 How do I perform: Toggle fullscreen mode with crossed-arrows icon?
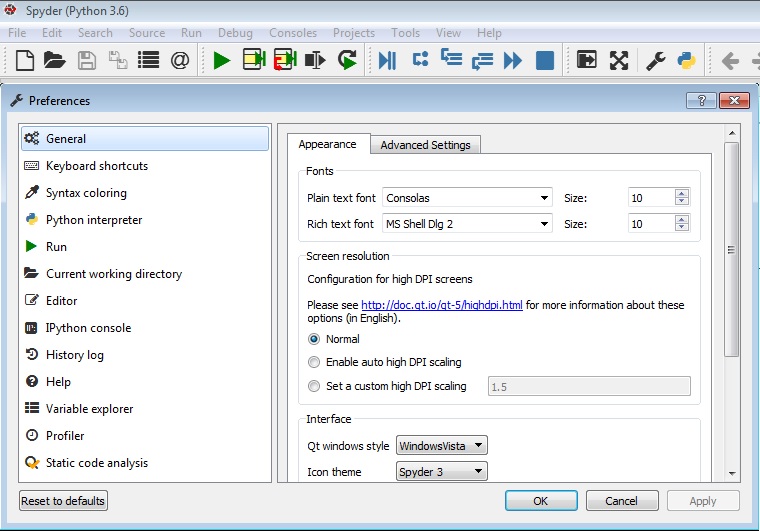pyautogui.click(x=619, y=61)
